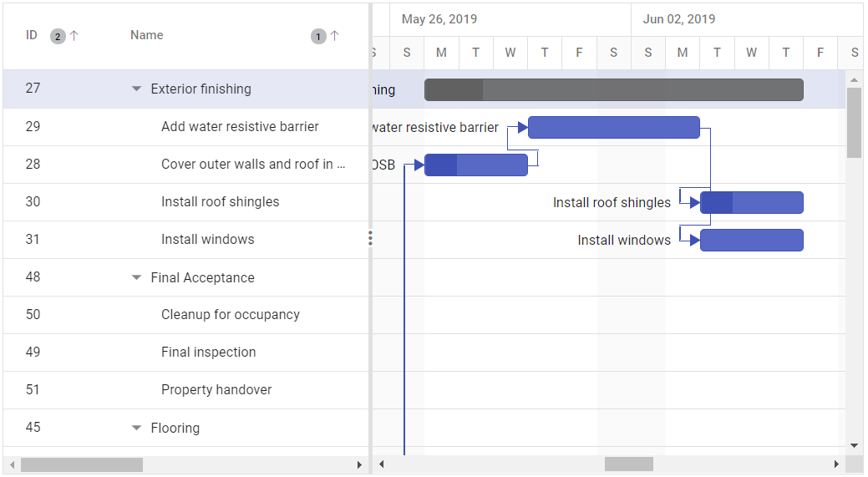Click the Exterior finishing summary bar
The image size is (868, 477).
coord(613,90)
